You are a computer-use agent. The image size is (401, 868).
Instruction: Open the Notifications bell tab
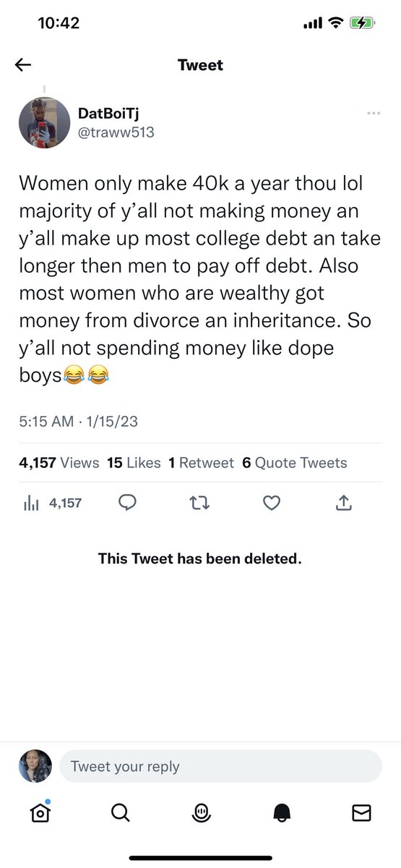(281, 814)
